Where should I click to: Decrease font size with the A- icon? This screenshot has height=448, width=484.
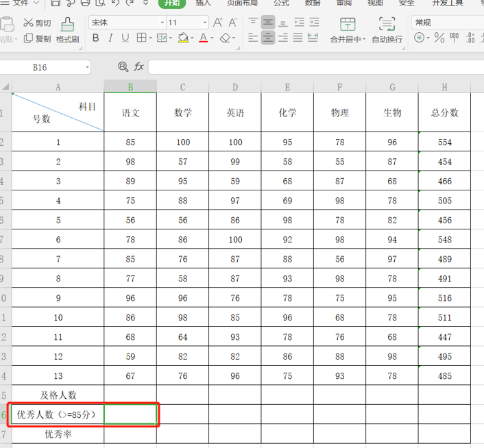click(x=232, y=23)
